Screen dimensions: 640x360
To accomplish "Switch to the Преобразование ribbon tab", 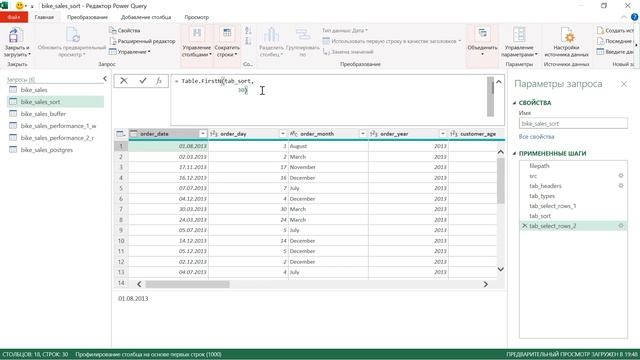I will pyautogui.click(x=87, y=17).
